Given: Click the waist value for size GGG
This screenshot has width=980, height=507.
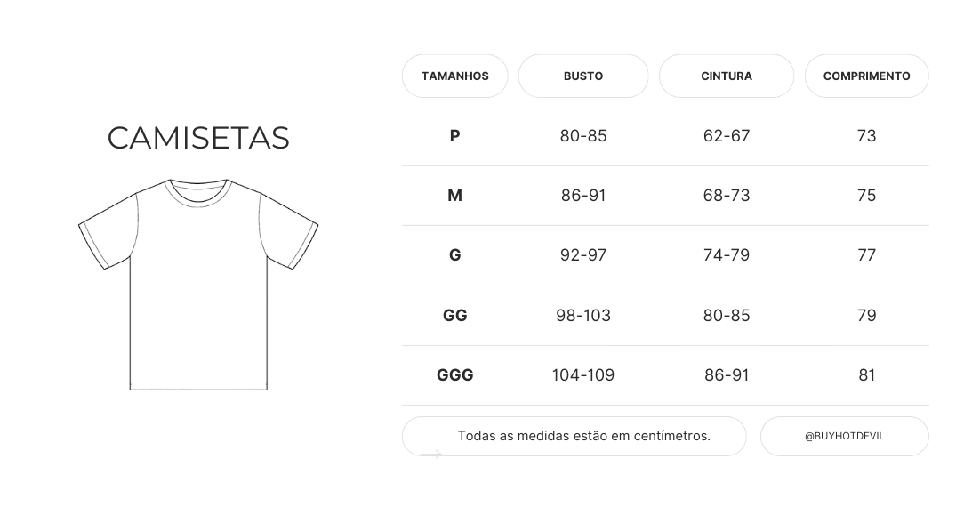Looking at the screenshot, I should 727,375.
